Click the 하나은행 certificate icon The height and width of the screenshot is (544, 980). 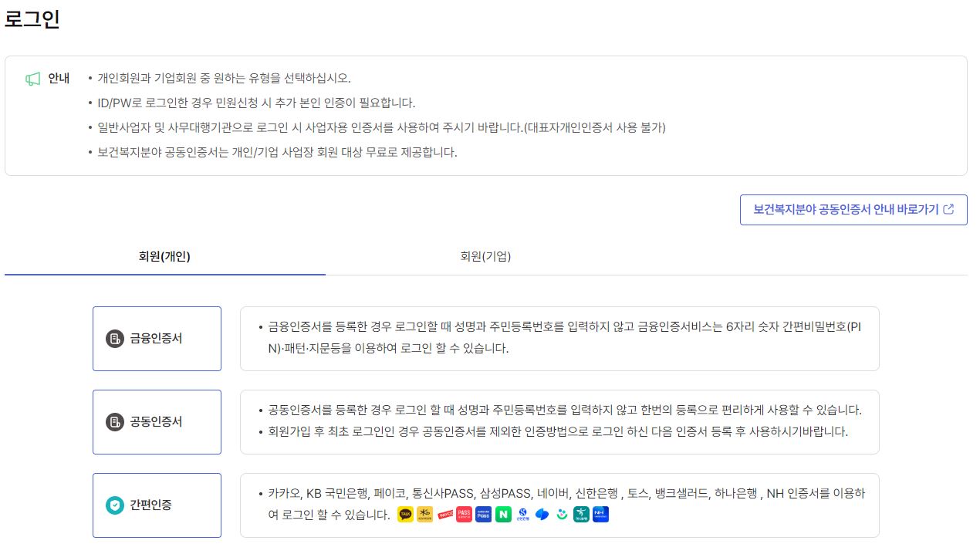(x=580, y=515)
